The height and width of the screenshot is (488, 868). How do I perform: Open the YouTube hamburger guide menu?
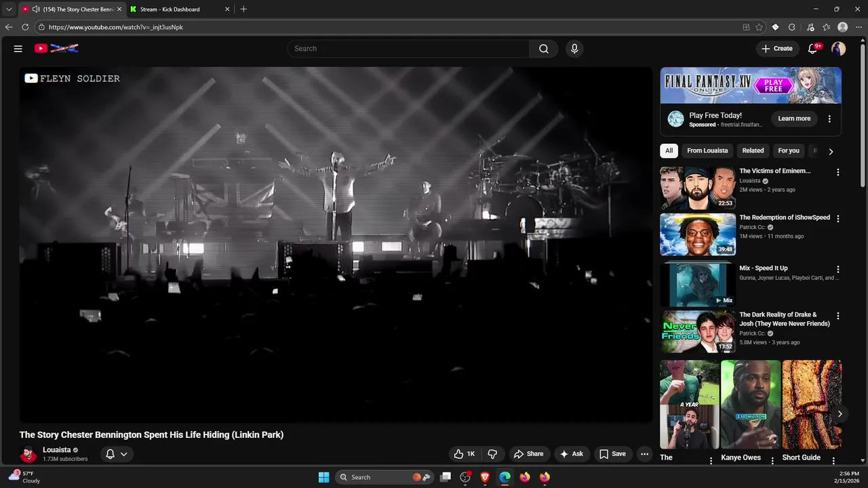[x=18, y=49]
